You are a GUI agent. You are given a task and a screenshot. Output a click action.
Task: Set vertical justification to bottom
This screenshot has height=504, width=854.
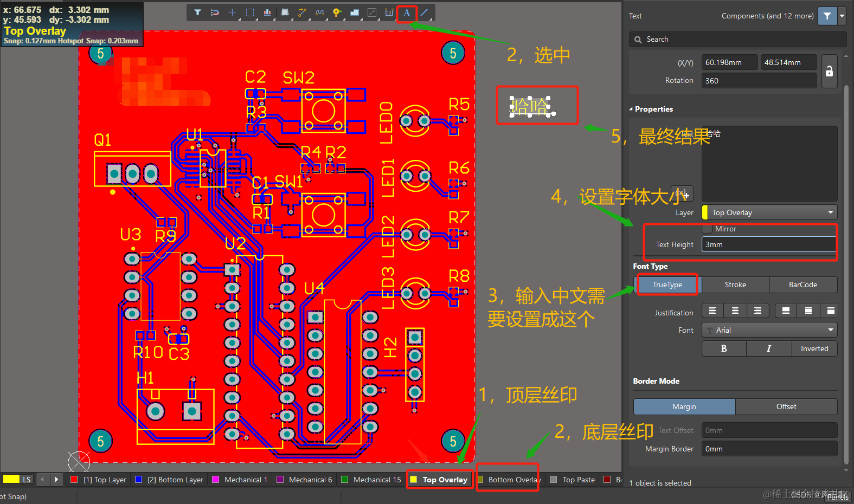[786, 311]
